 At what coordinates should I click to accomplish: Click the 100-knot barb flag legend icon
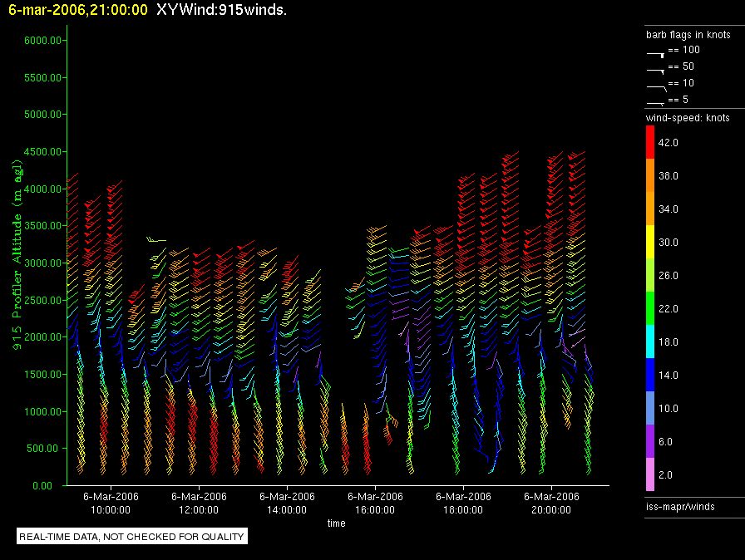[x=655, y=52]
